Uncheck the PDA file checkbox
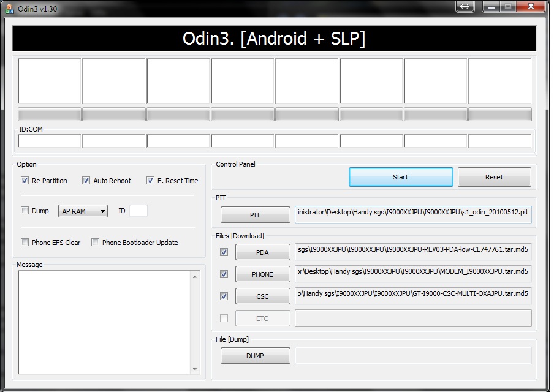 tap(224, 252)
